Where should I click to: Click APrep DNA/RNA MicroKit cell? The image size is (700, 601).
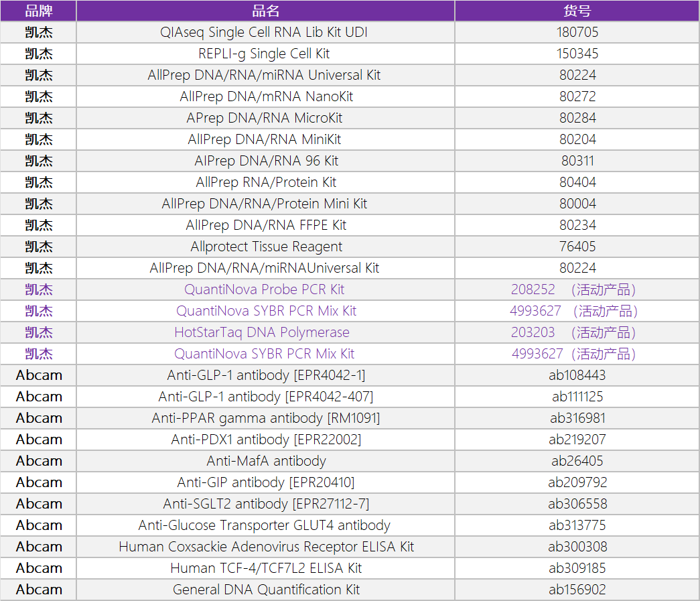pos(266,118)
